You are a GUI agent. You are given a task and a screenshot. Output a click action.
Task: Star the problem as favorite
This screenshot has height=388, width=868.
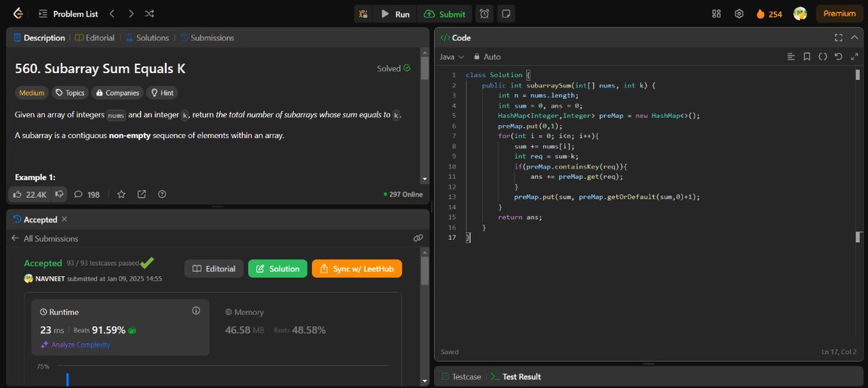click(x=122, y=194)
